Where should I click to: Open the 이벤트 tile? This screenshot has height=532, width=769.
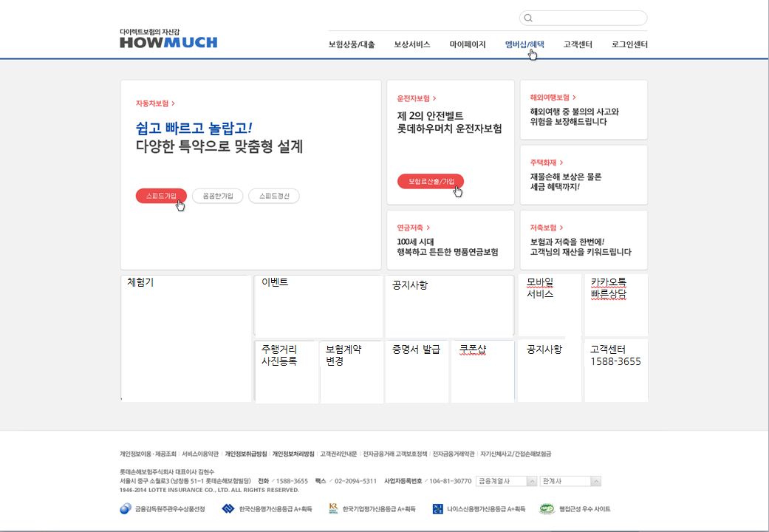tap(318, 306)
